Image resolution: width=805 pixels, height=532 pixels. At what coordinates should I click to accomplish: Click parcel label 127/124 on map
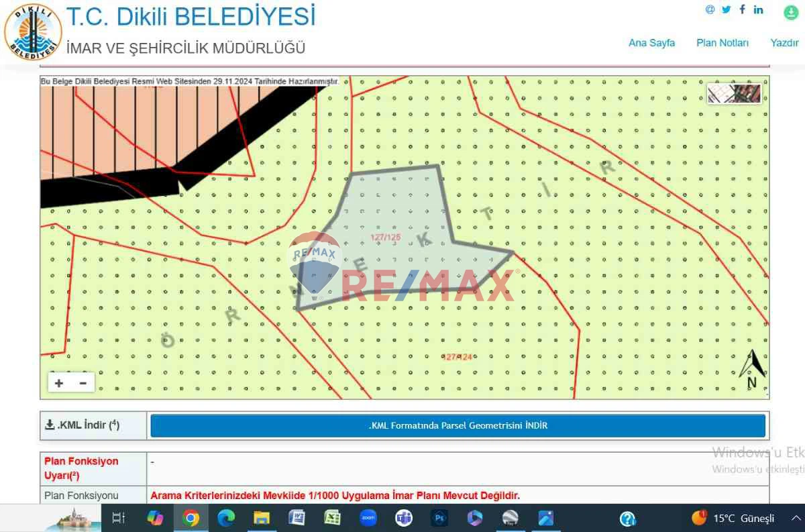click(x=459, y=357)
